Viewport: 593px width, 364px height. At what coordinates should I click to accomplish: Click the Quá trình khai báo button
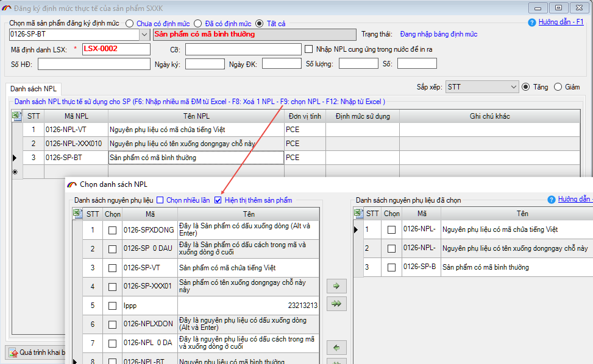(37, 352)
